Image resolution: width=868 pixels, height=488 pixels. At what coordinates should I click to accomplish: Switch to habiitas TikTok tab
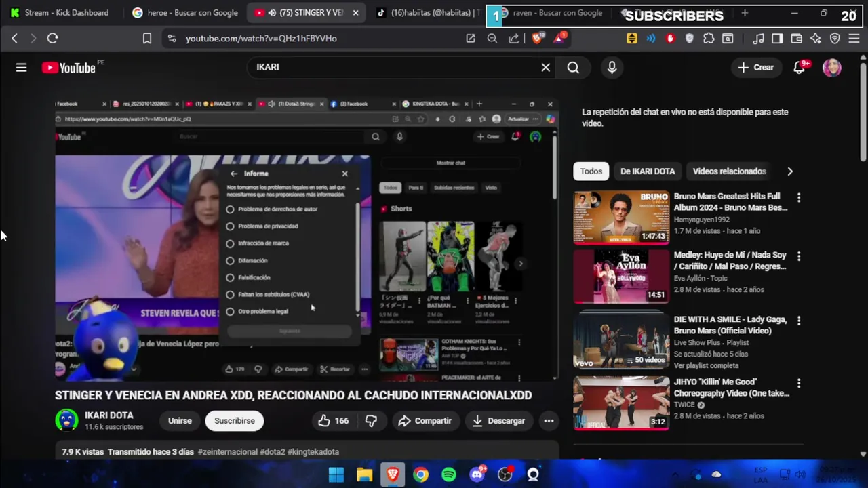click(x=427, y=13)
